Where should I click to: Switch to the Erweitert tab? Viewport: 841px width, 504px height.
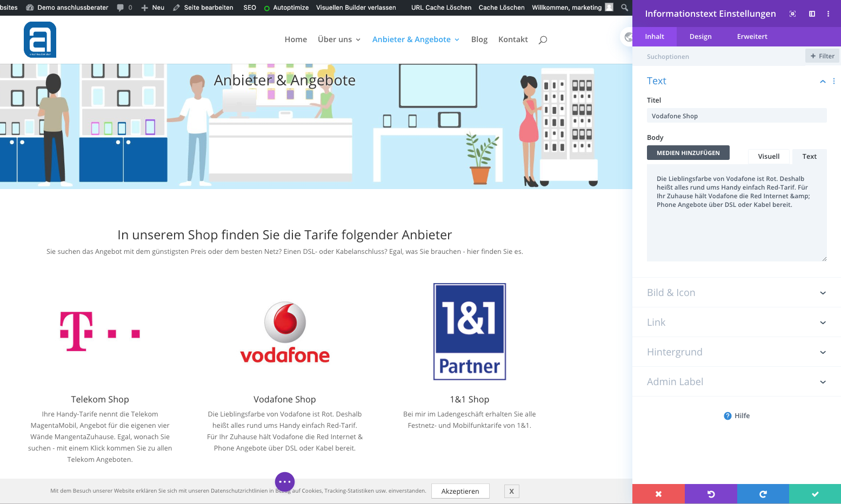point(752,36)
